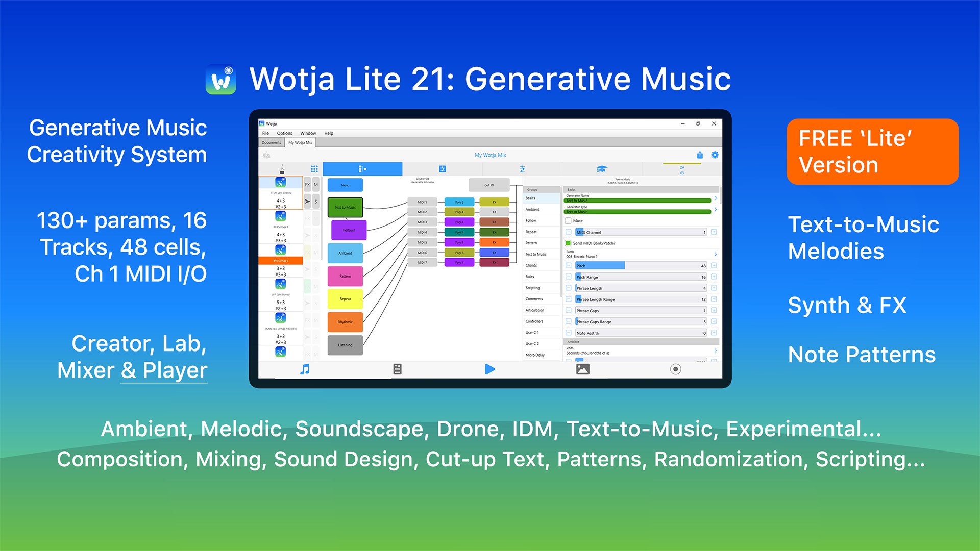Image resolution: width=980 pixels, height=551 pixels.
Task: Open the document text icon in bottom bar
Action: tap(398, 369)
